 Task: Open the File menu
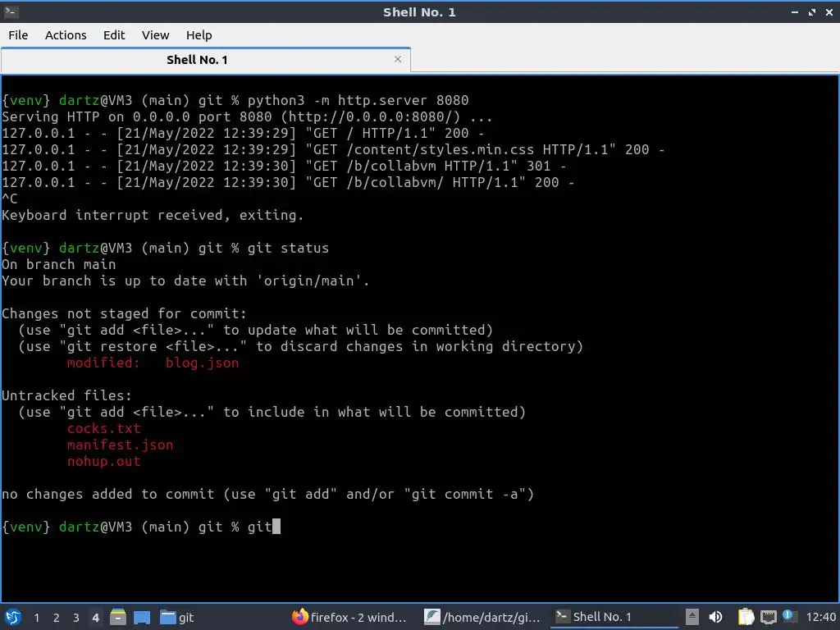coord(18,35)
